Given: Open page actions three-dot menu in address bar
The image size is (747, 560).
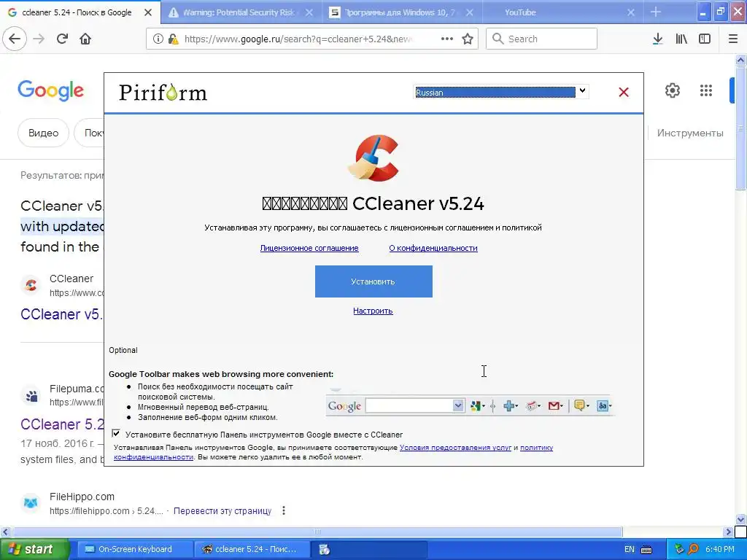Looking at the screenshot, I should [447, 39].
